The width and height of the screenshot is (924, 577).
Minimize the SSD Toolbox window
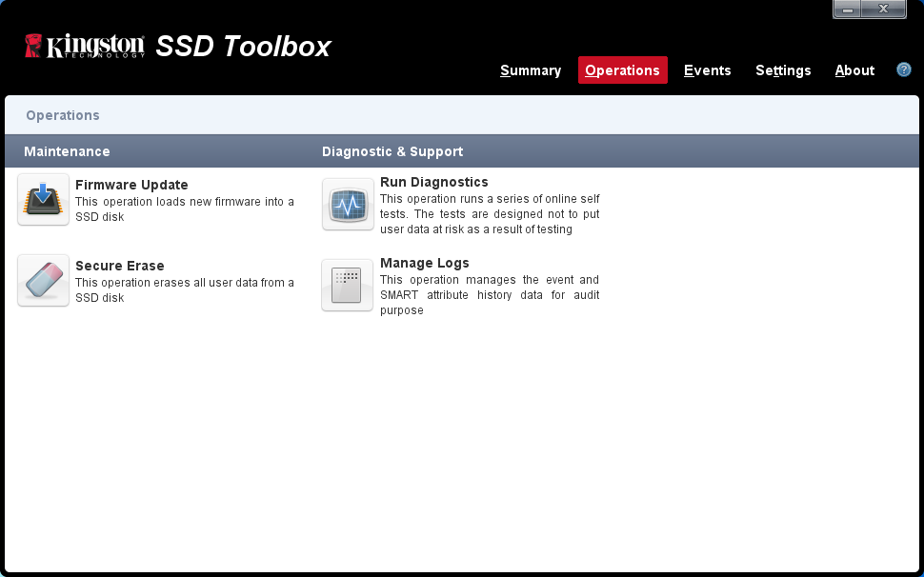(848, 9)
